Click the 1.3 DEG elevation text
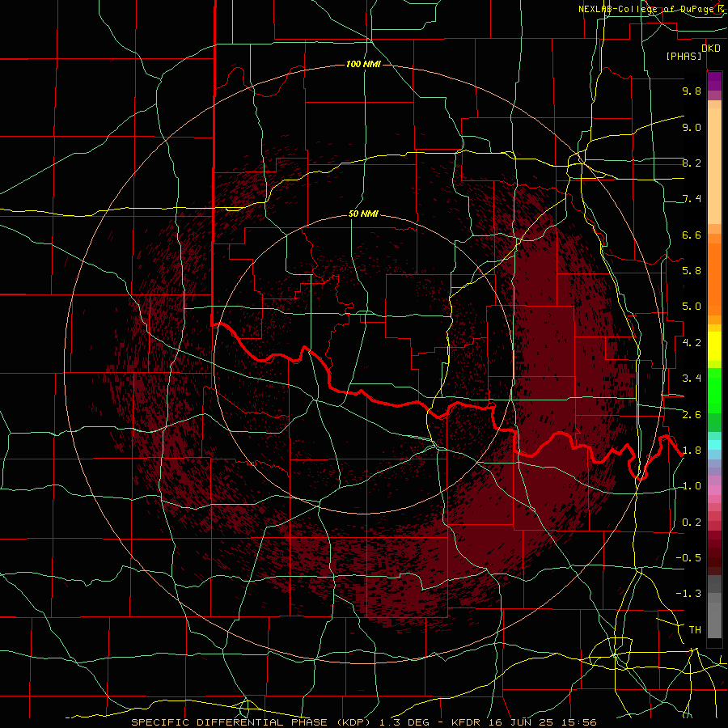 (403, 722)
